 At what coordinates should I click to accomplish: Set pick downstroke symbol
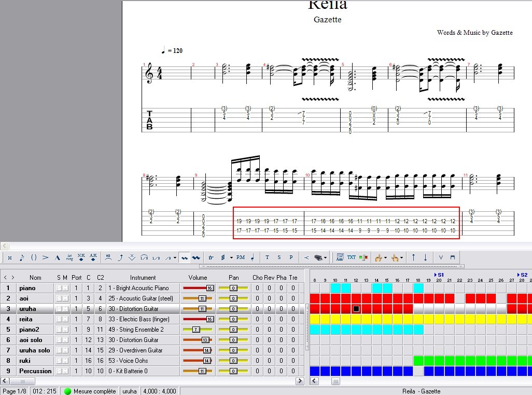[452, 257]
